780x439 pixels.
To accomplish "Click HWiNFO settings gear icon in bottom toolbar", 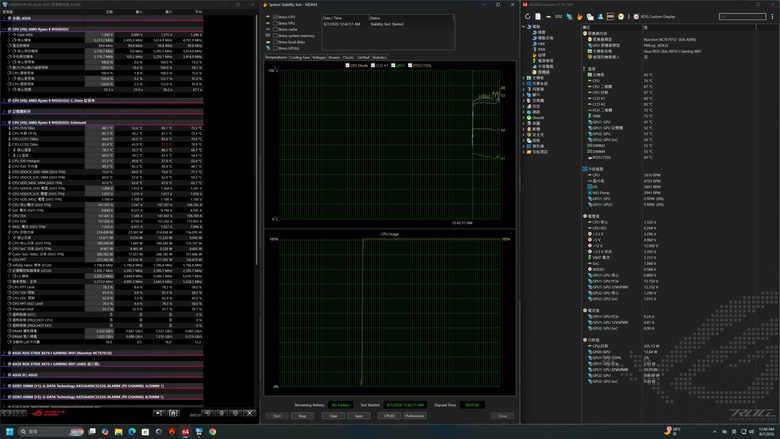I will pos(235,413).
